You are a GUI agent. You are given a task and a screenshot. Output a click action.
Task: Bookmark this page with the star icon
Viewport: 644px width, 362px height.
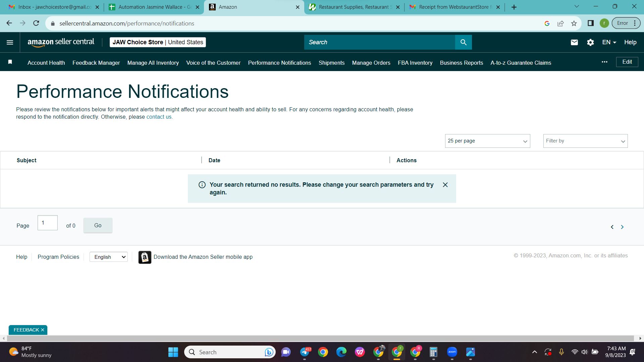coord(574,23)
